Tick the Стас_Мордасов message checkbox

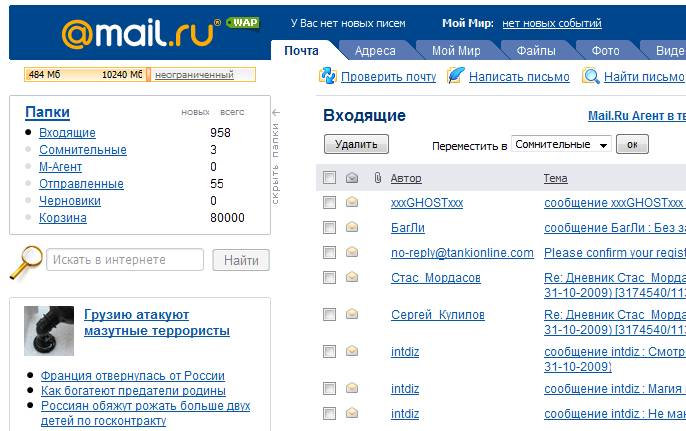point(329,277)
